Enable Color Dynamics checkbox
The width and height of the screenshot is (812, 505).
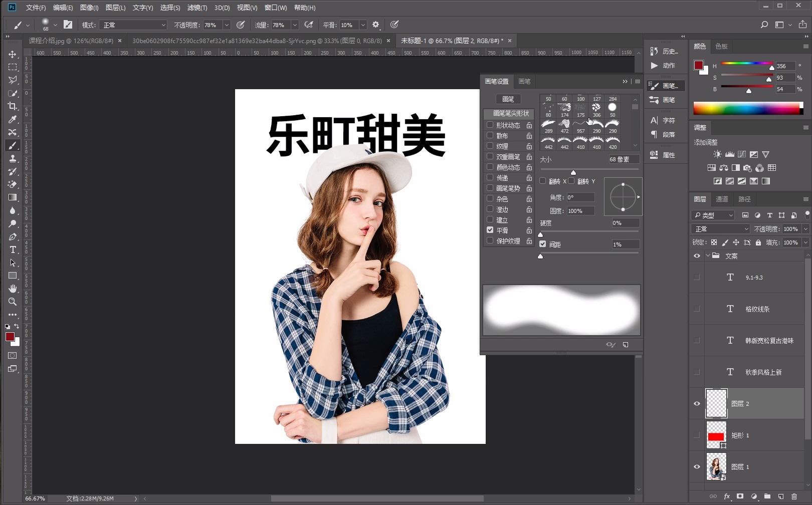tap(490, 167)
